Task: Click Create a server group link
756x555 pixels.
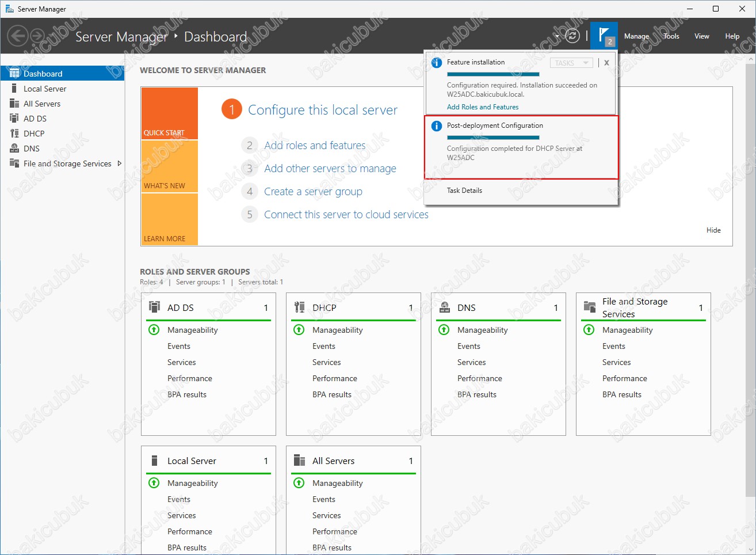Action: pyautogui.click(x=313, y=192)
